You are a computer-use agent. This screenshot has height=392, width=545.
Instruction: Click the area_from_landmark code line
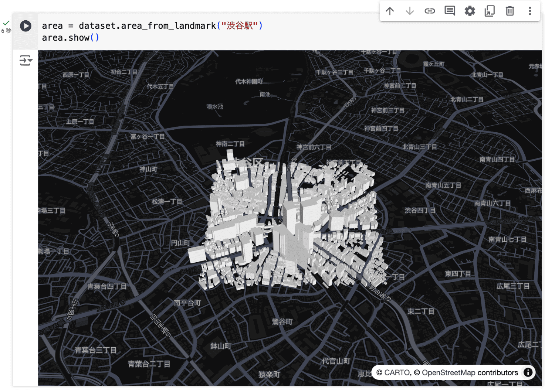point(147,26)
